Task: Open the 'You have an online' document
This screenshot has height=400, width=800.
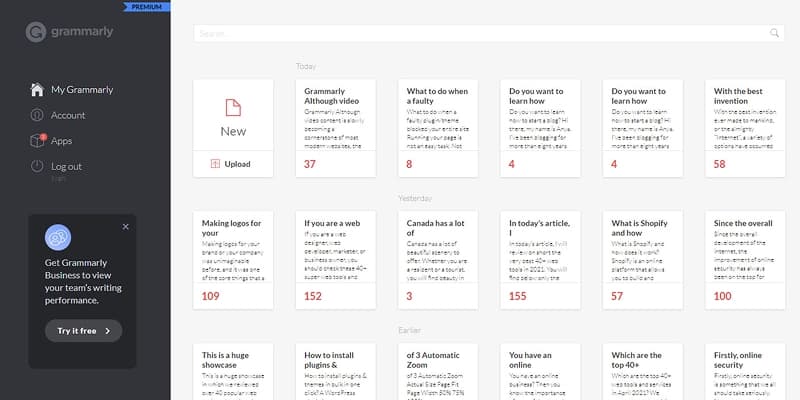Action: 540,372
